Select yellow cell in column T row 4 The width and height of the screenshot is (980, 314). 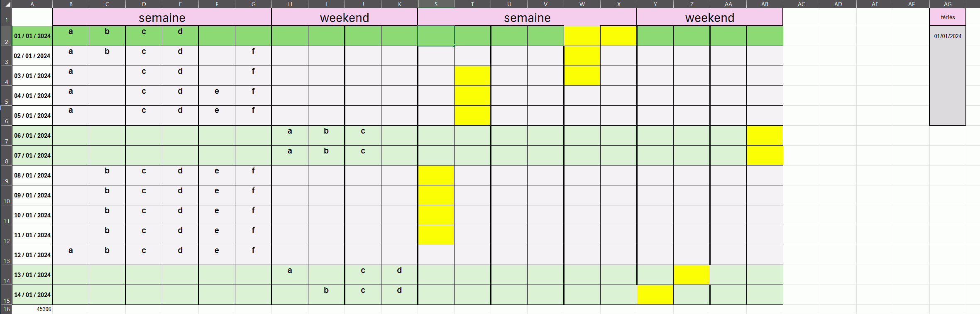click(472, 76)
